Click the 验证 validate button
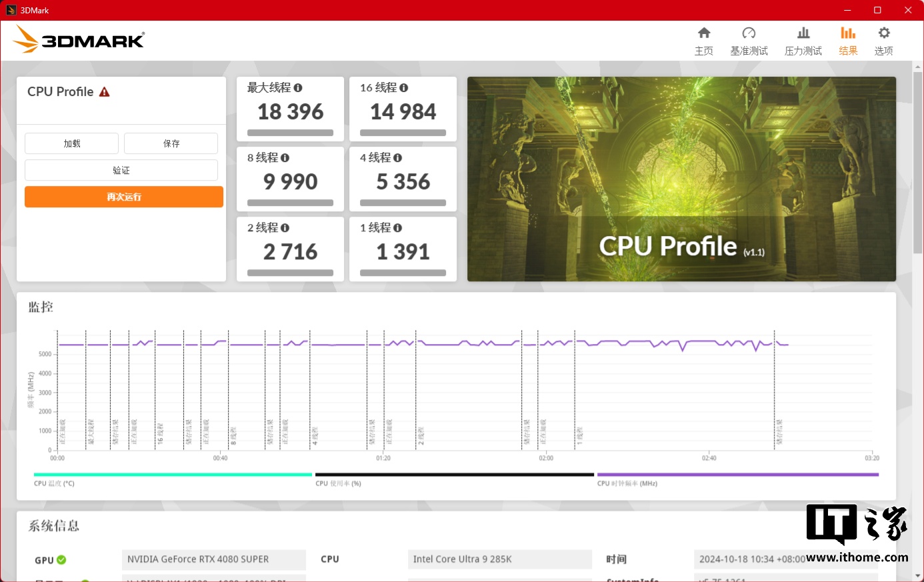Image resolution: width=924 pixels, height=582 pixels. (x=121, y=170)
